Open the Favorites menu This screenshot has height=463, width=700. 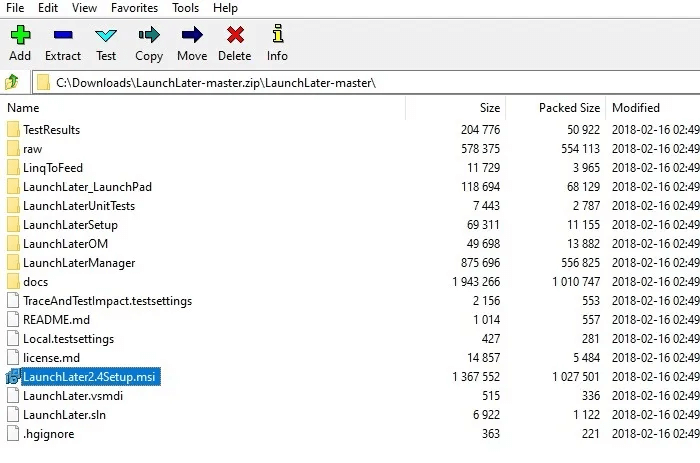[x=134, y=8]
